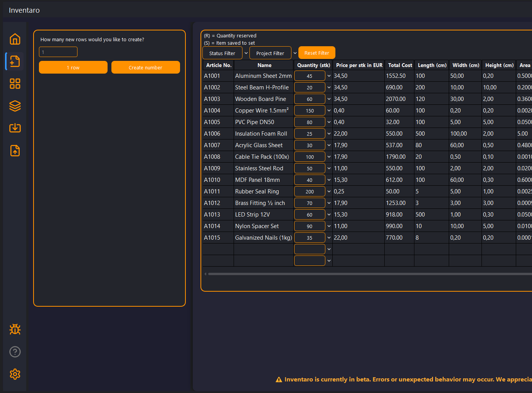532x393 pixels.
Task: Expand quantity dropdown arrow for Acrylic Glass Sheet
Action: (329, 145)
